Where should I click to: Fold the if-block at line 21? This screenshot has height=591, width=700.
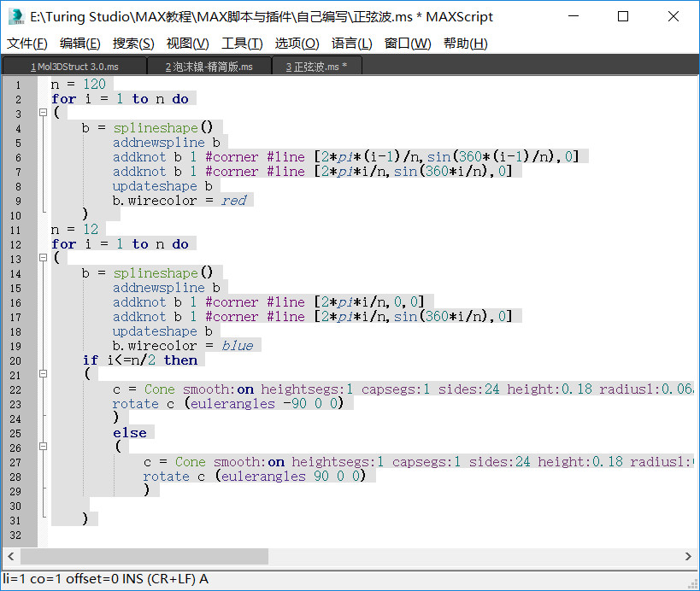(43, 375)
